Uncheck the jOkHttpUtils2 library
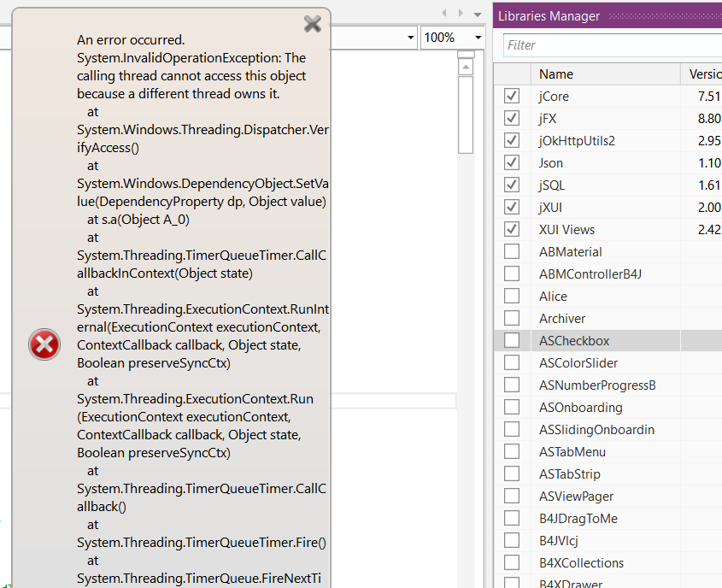 tap(512, 140)
